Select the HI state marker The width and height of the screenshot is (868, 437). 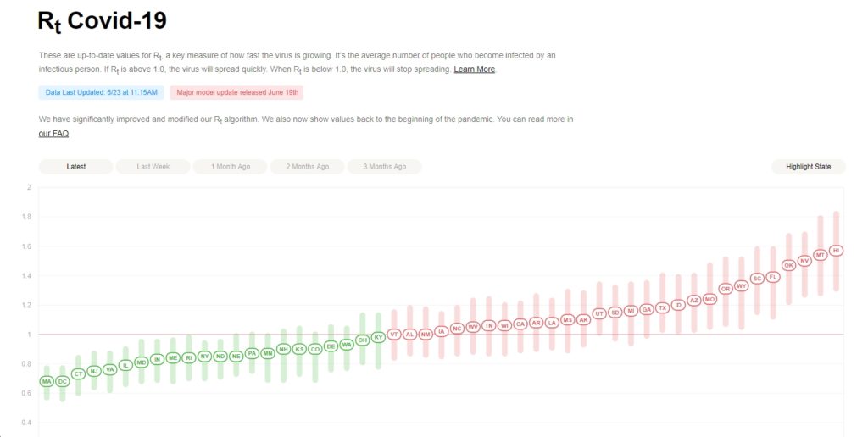pyautogui.click(x=836, y=251)
